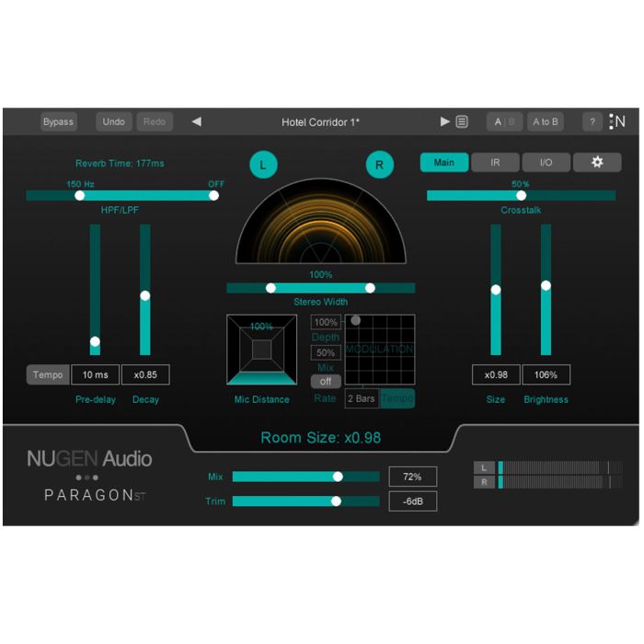Click the Size vertical slider handle

pyautogui.click(x=496, y=290)
